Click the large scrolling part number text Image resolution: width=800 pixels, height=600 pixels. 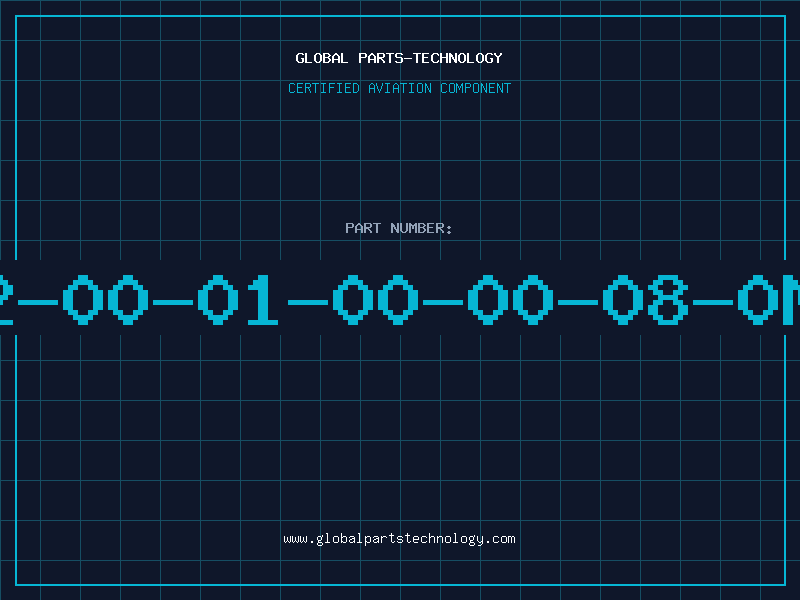pos(400,299)
